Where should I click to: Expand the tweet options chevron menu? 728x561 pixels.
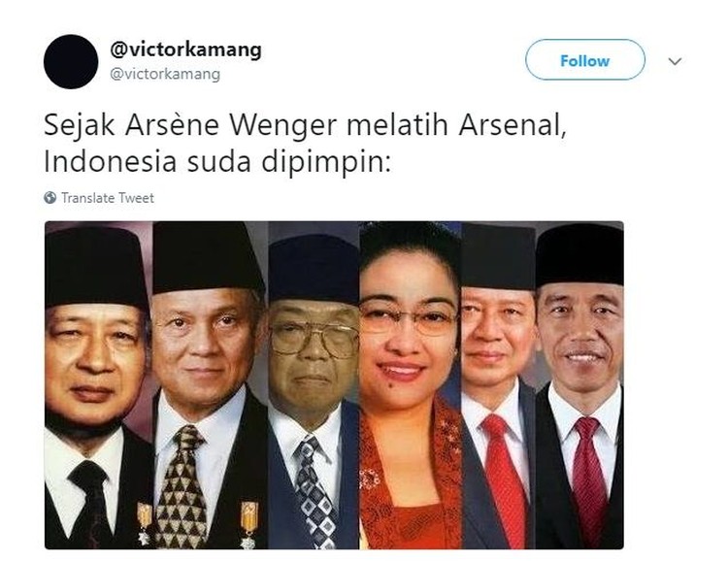675,61
